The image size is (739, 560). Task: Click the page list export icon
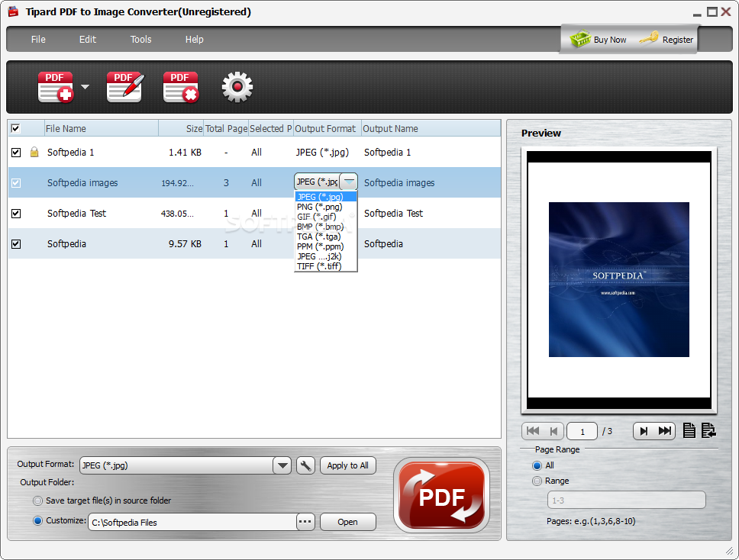tap(708, 430)
